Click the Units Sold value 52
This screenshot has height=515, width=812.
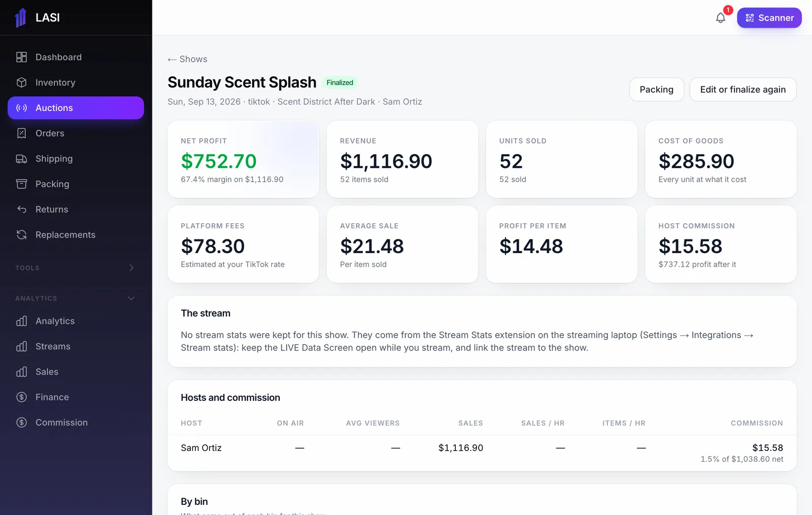[511, 161]
